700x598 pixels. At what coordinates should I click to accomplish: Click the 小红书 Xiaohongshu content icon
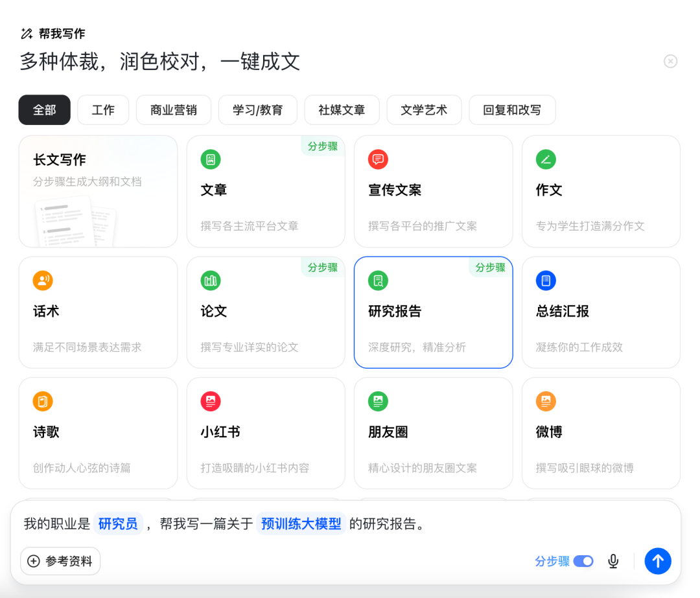[x=210, y=401]
